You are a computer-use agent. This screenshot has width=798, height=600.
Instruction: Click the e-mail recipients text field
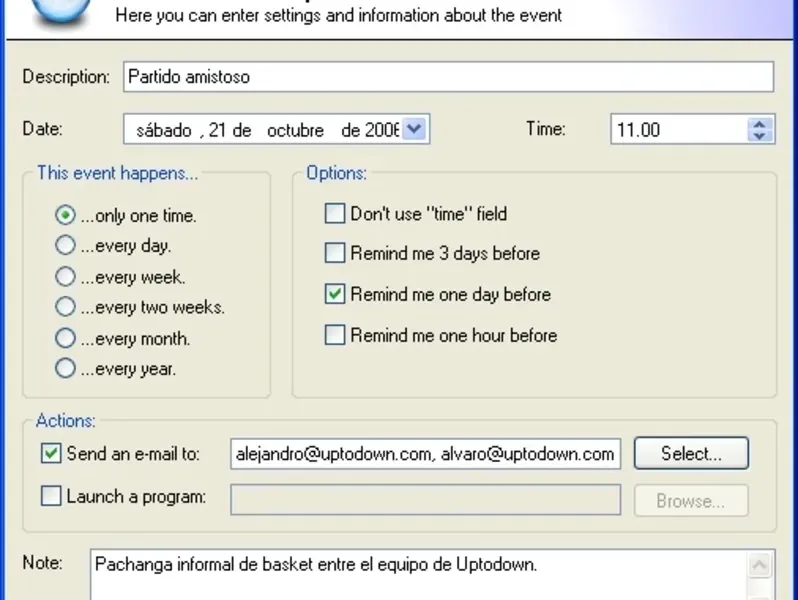pyautogui.click(x=425, y=454)
